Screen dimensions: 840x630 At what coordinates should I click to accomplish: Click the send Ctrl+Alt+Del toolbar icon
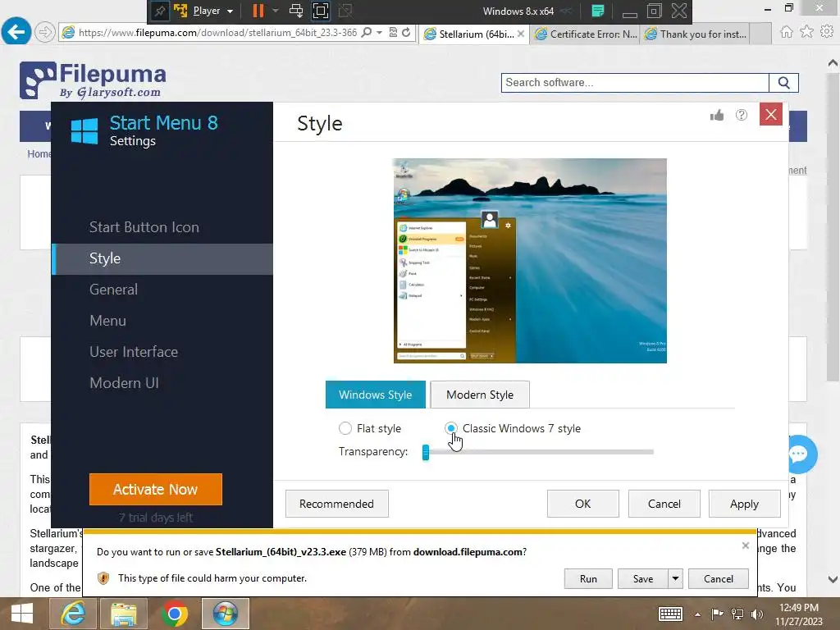coord(295,11)
